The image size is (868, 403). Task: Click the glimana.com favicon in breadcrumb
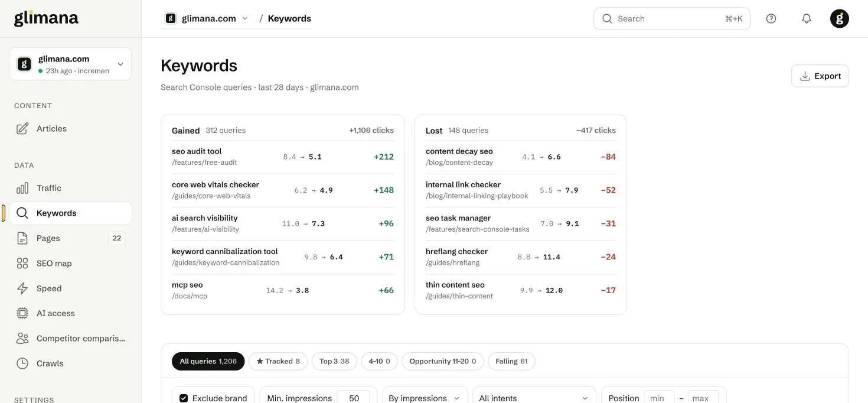(x=171, y=18)
